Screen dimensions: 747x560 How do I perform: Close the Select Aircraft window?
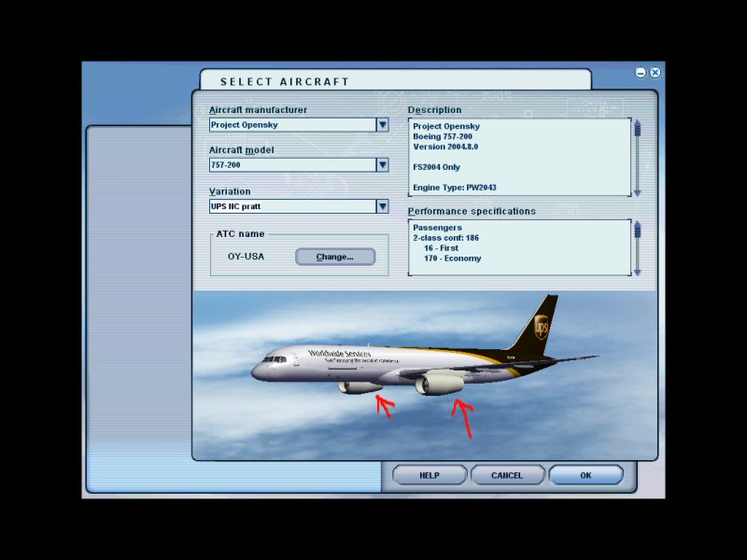click(655, 73)
